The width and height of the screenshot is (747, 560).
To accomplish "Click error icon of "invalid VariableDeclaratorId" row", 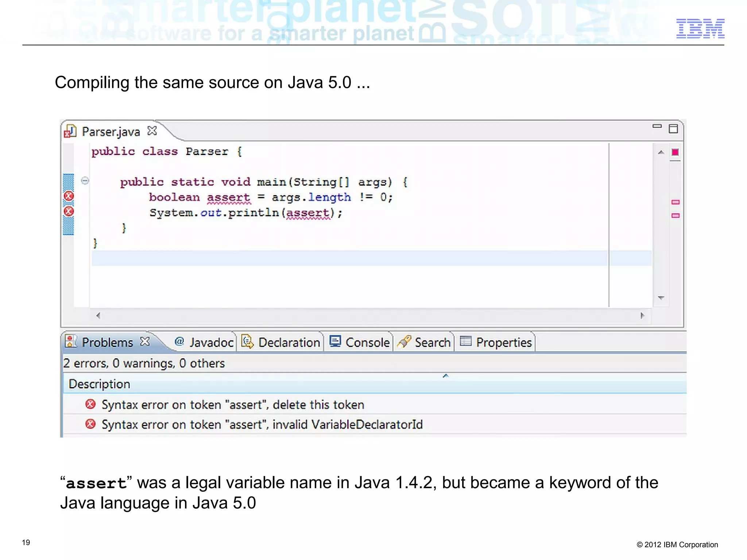I will click(x=90, y=424).
